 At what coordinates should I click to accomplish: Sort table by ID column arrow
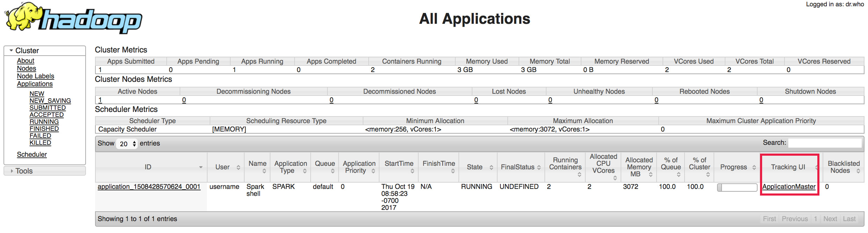pyautogui.click(x=201, y=167)
